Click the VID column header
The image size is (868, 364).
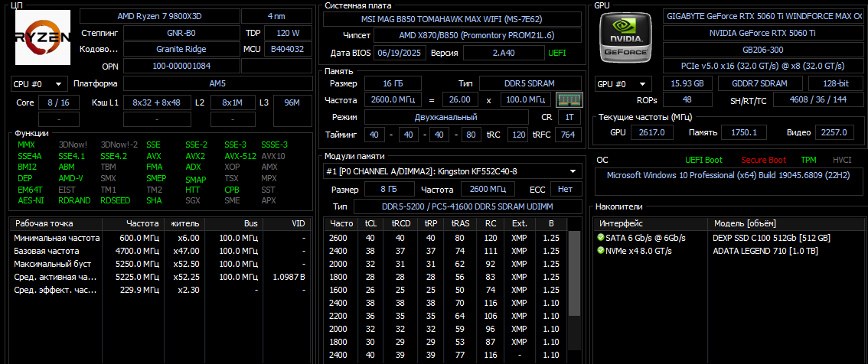[x=286, y=223]
